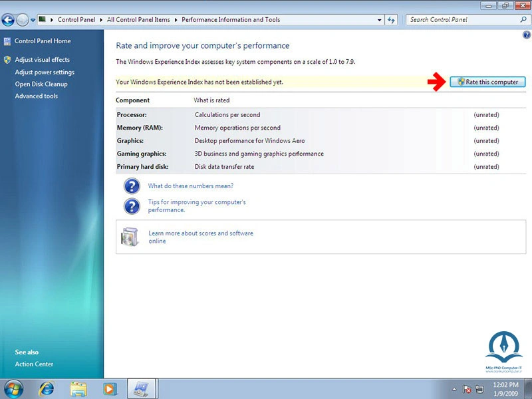Click the Performance Information taskbar button
Viewport: 532px width, 399px height.
(x=142, y=389)
